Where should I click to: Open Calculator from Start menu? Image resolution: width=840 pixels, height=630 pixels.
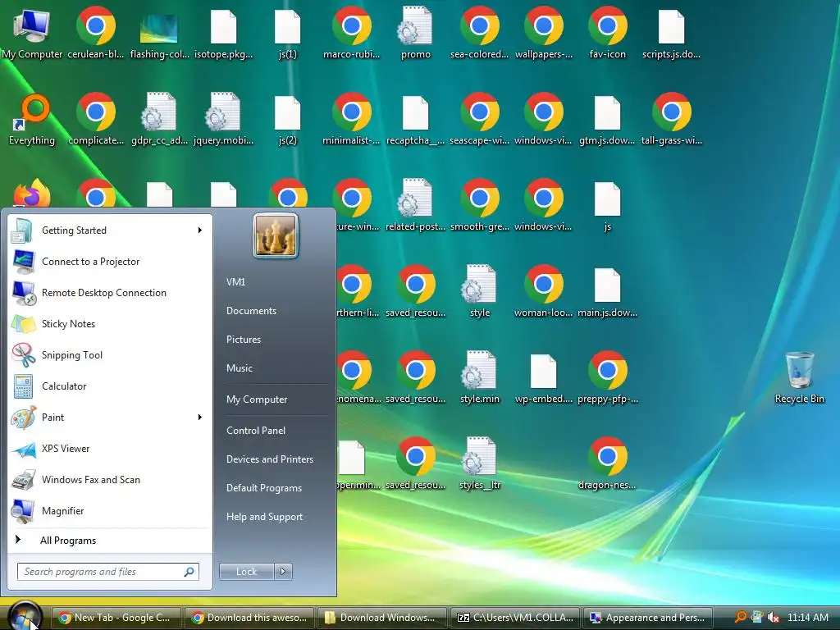[109, 386]
